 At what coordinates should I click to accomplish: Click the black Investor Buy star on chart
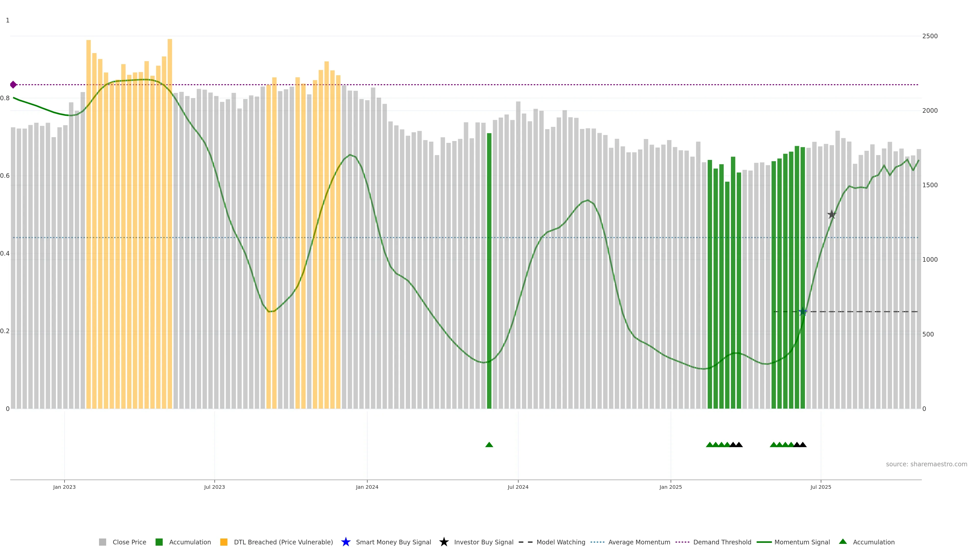point(832,215)
